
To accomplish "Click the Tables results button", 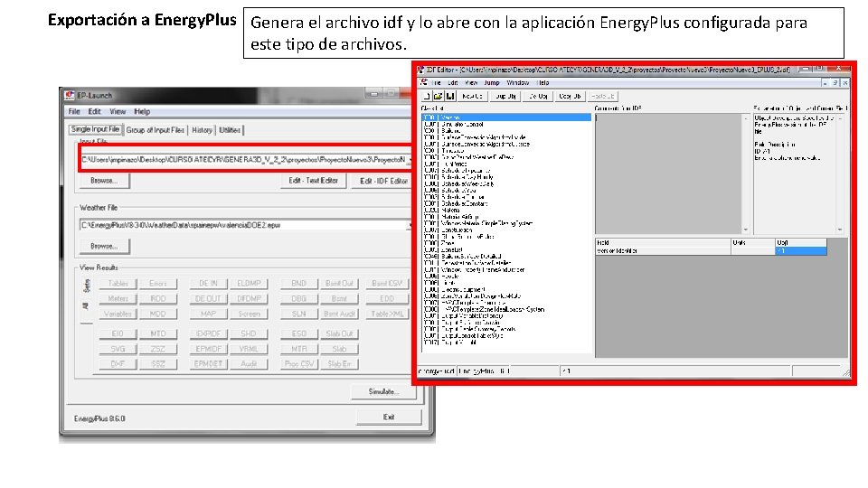I will (x=118, y=283).
